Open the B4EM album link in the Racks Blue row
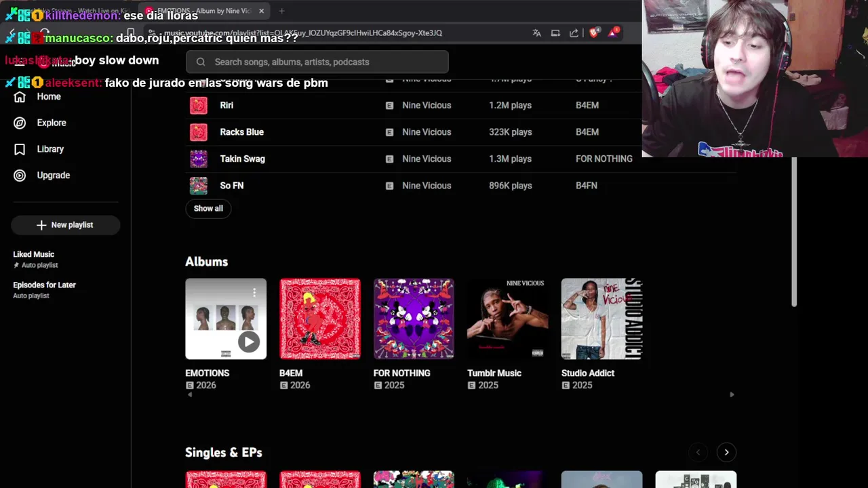The height and width of the screenshot is (488, 868). click(x=587, y=132)
